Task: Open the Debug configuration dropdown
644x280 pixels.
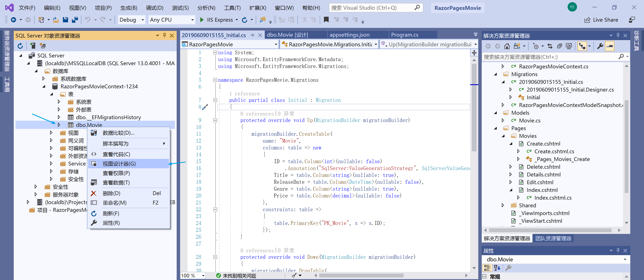Action: click(143, 20)
